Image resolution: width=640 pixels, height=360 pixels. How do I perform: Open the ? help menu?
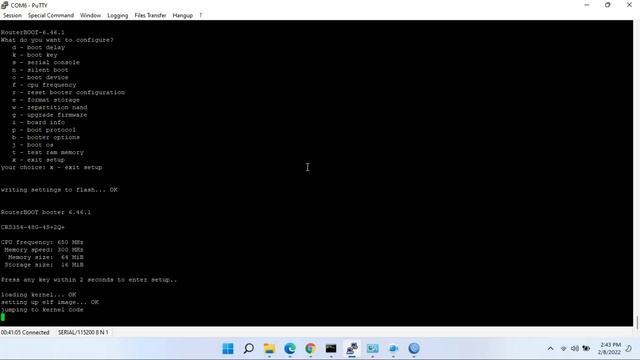click(200, 16)
